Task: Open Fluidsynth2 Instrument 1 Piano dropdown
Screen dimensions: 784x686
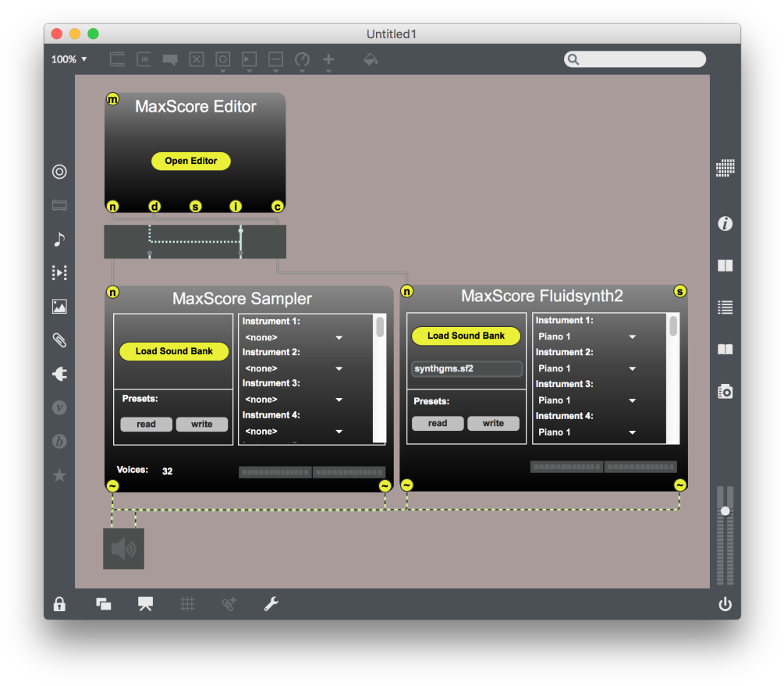Action: [x=587, y=336]
